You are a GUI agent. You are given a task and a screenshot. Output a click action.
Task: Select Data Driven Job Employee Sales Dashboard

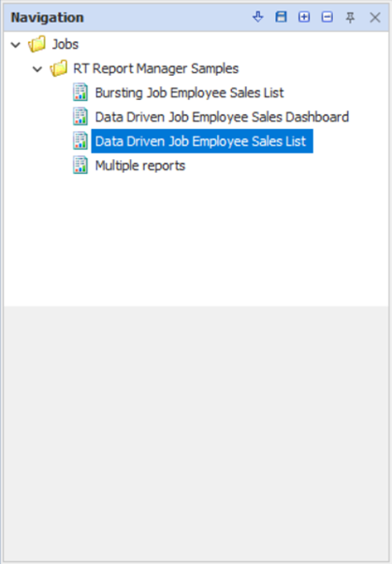coord(222,117)
